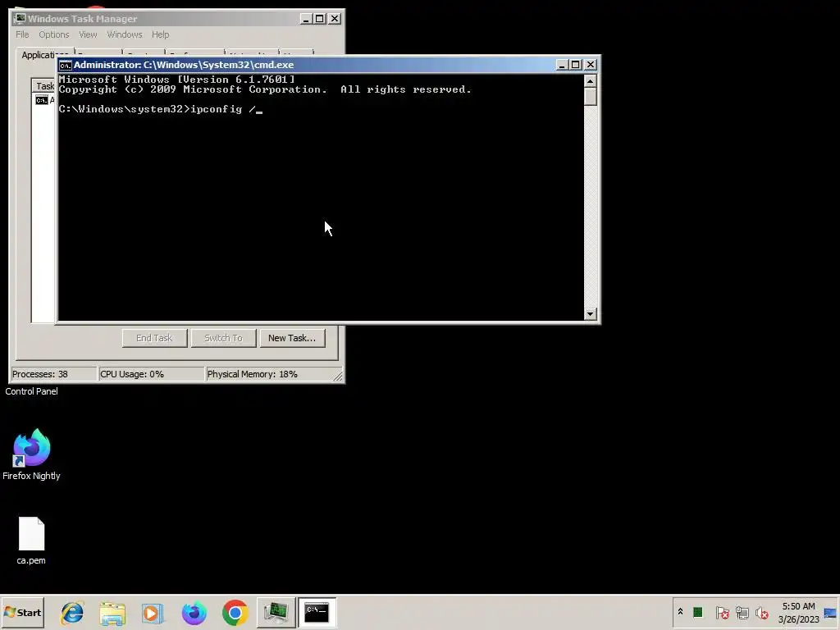Click the Task Manager resize grip corner

point(338,376)
